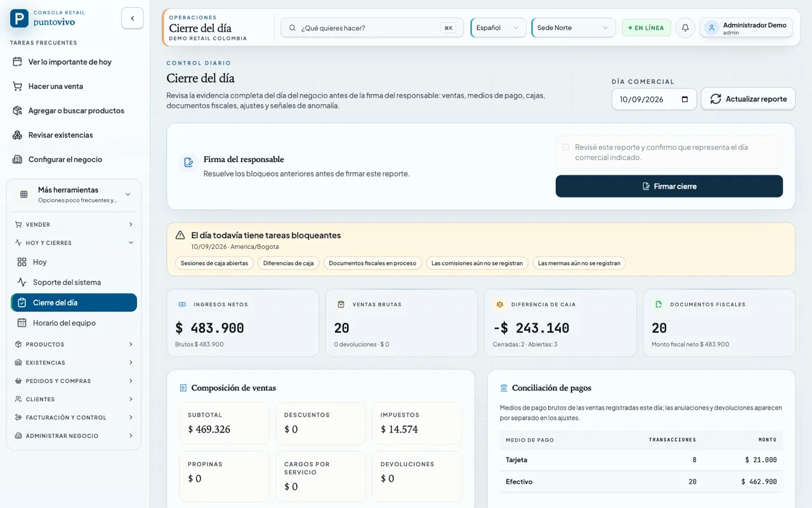Click Las comisiones aún no se registran chip
Screen dimensions: 812x508
pos(477,263)
